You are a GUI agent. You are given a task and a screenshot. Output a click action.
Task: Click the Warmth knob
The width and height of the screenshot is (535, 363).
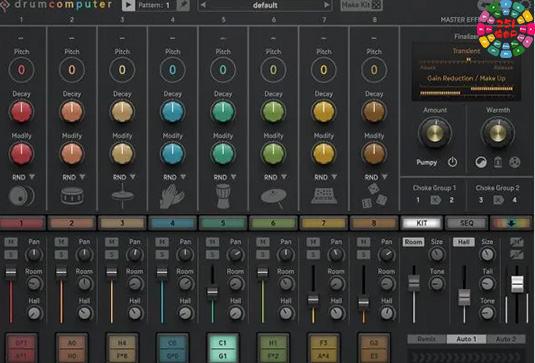click(498, 133)
